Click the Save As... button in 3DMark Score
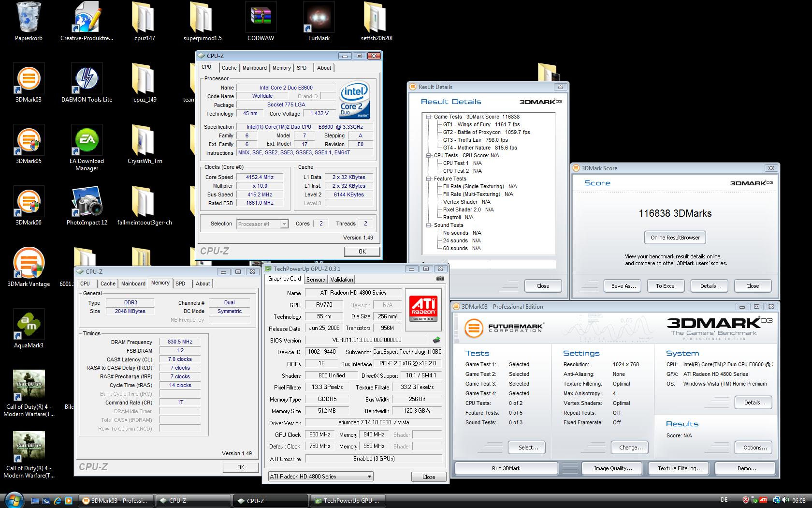This screenshot has height=508, width=812. click(x=623, y=286)
